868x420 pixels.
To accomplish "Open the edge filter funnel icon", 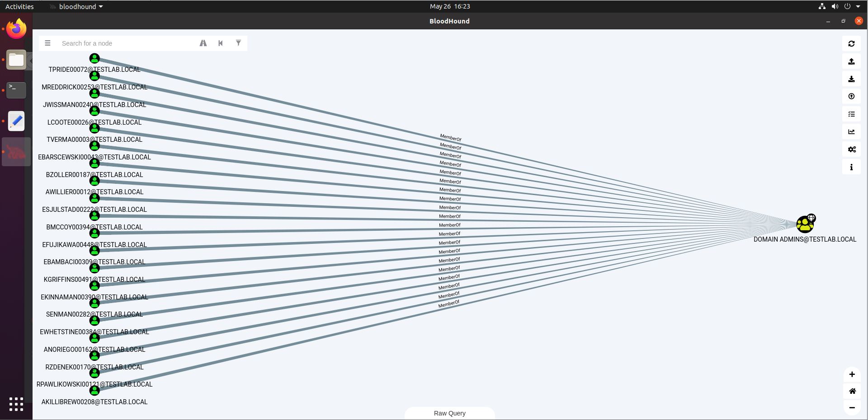I will click(x=238, y=43).
